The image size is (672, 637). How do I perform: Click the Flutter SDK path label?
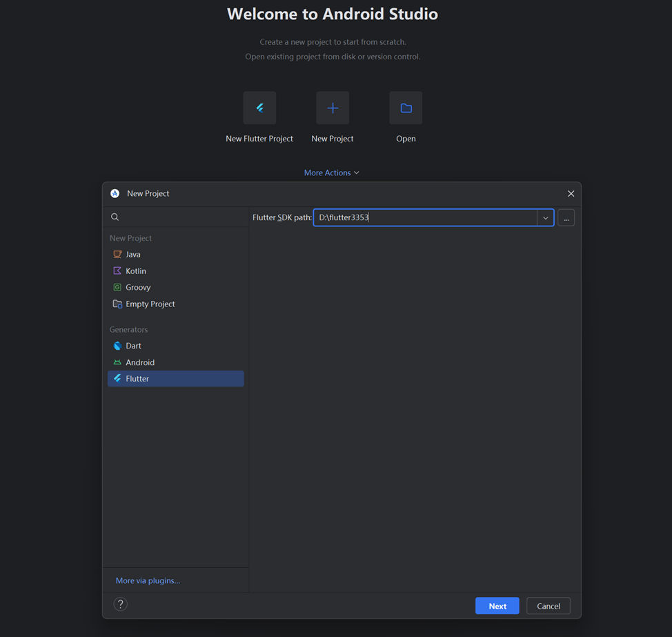tap(282, 218)
